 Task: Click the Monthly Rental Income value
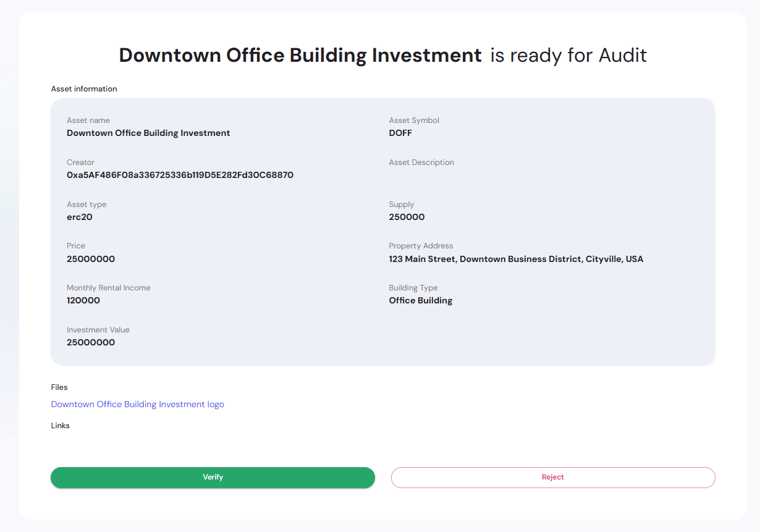pyautogui.click(x=83, y=301)
